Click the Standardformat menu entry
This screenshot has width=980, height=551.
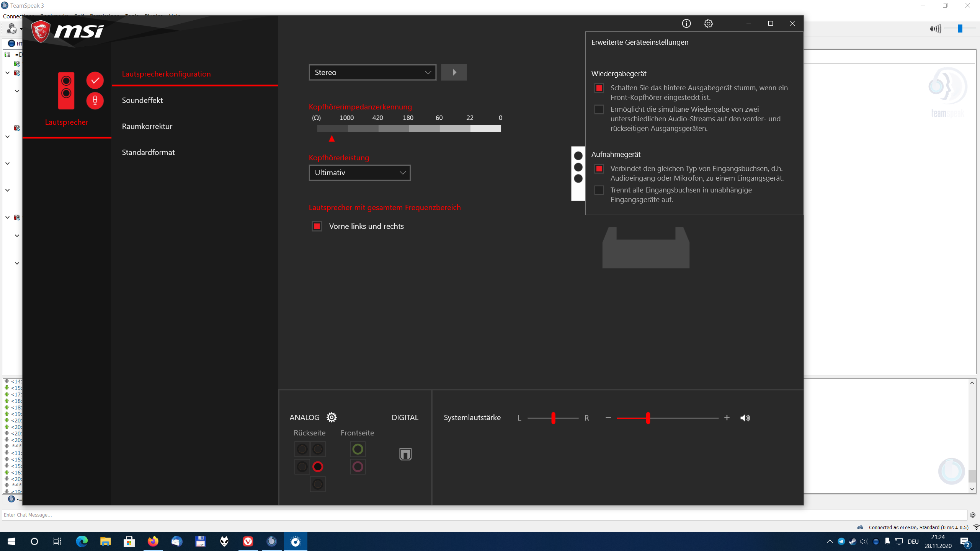(148, 152)
